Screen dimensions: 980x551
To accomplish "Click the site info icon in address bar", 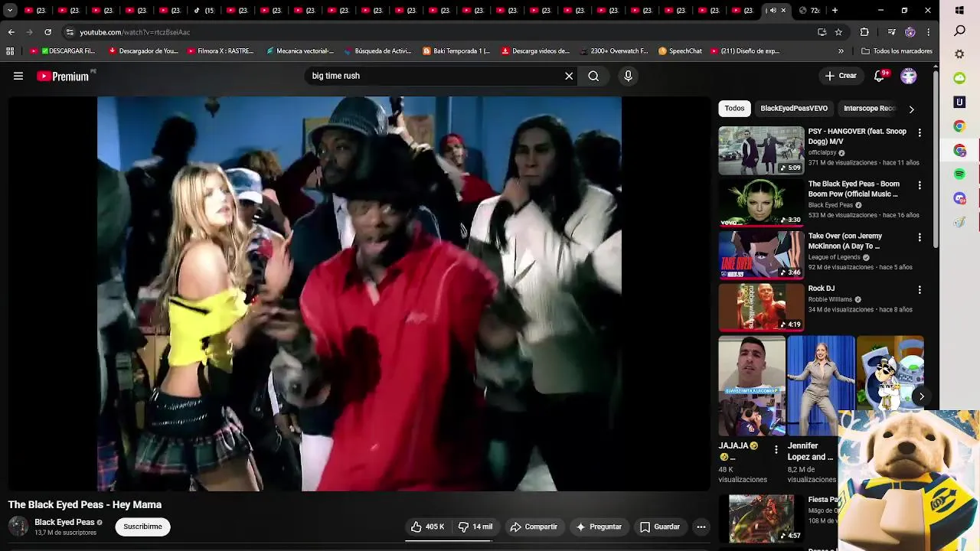I will [70, 32].
